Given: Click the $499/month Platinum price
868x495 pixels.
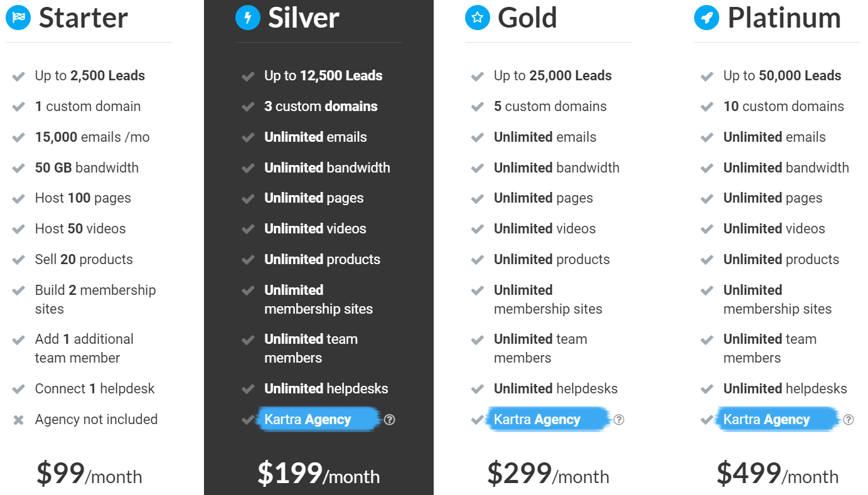Looking at the screenshot, I should coord(778,473).
